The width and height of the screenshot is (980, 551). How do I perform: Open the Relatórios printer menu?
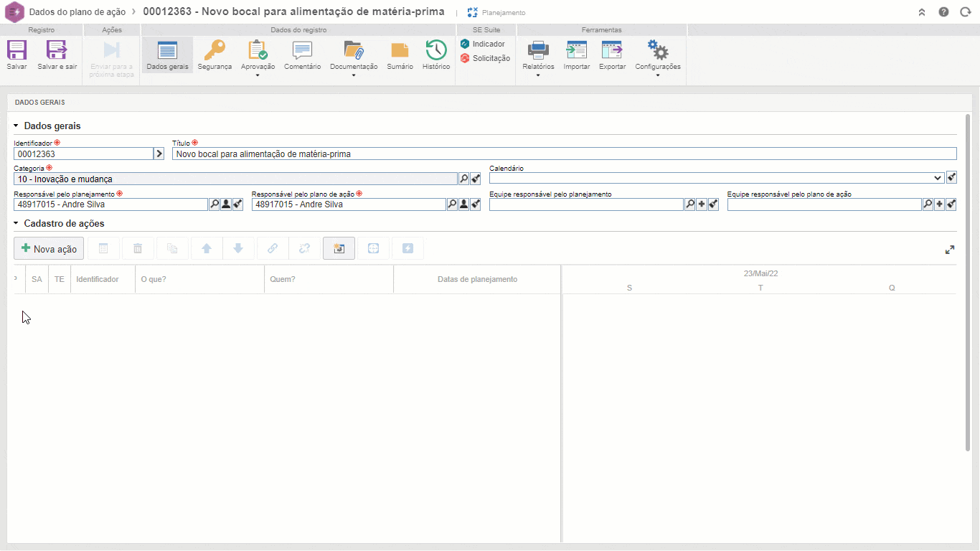[538, 55]
